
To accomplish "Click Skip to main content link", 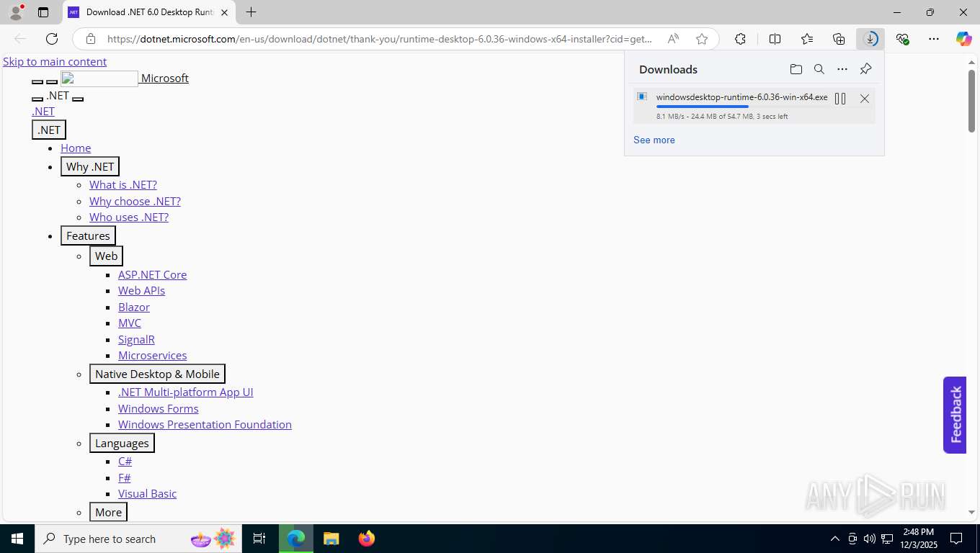I will 55,61.
